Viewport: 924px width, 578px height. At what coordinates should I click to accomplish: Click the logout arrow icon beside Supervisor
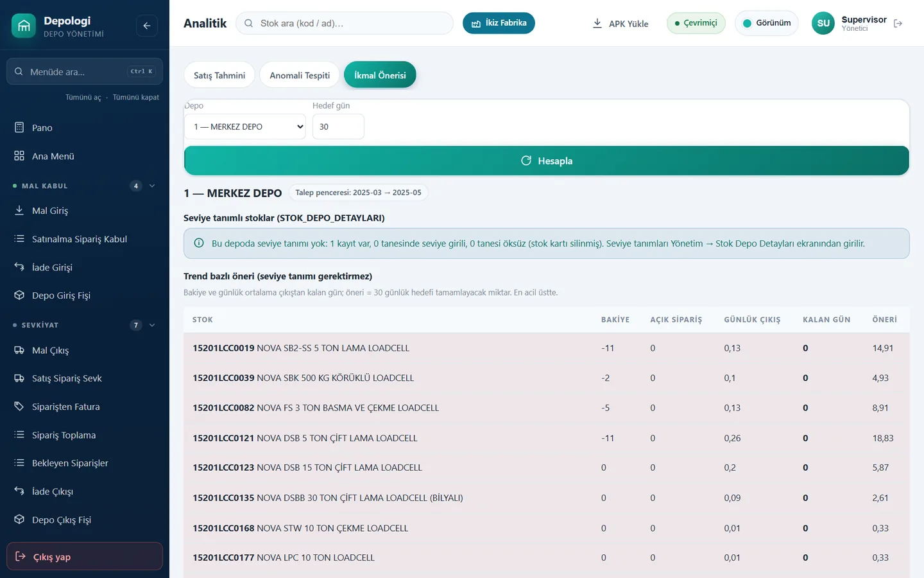pos(898,23)
